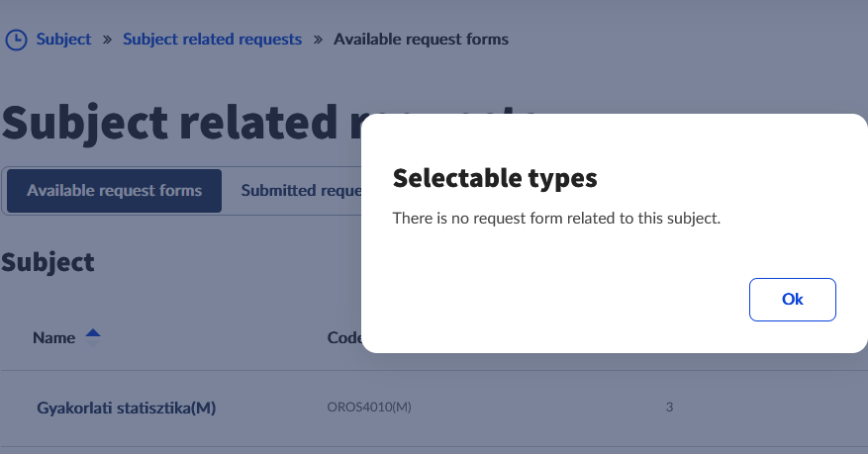Open the Subject breadcrumb link

[x=63, y=40]
